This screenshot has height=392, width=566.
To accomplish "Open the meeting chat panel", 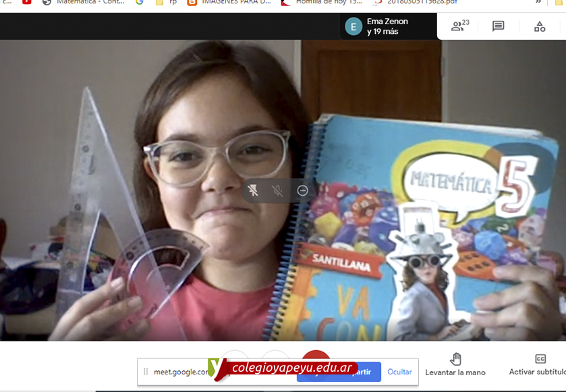I will 498,26.
